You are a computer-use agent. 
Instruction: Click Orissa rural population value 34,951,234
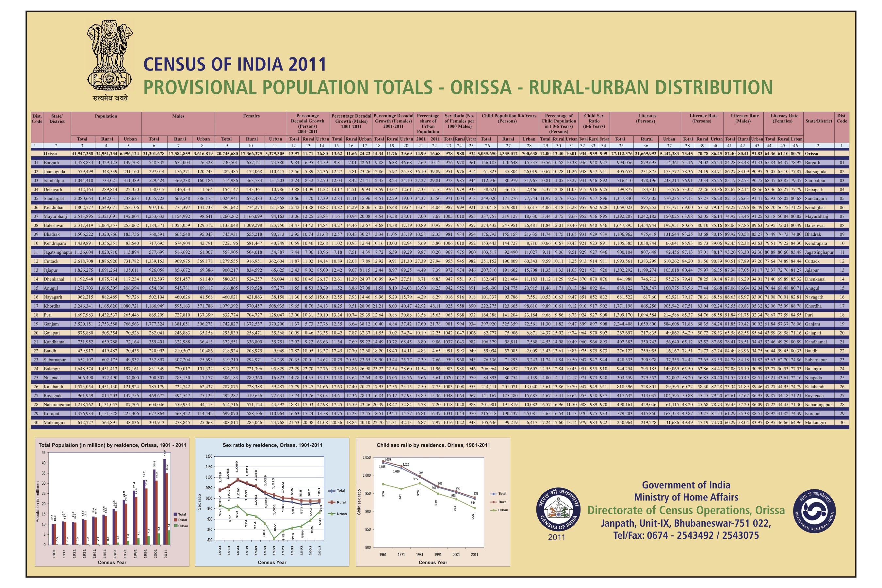click(x=106, y=154)
